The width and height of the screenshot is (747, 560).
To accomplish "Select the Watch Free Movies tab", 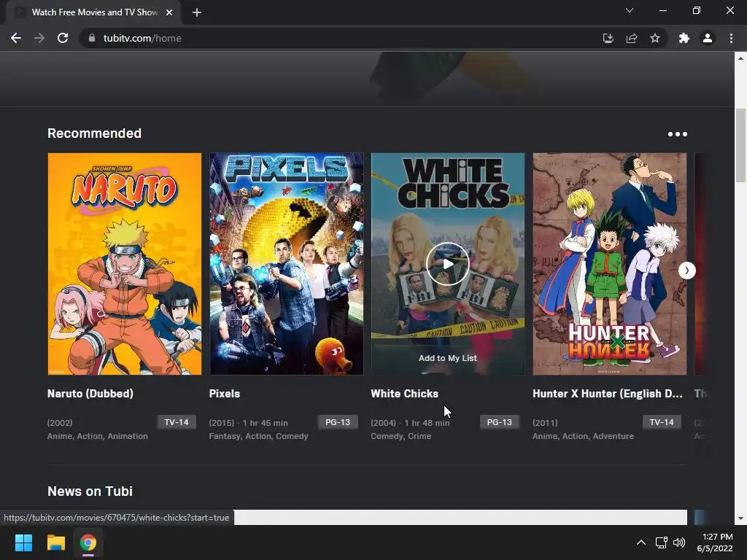I will 94,12.
